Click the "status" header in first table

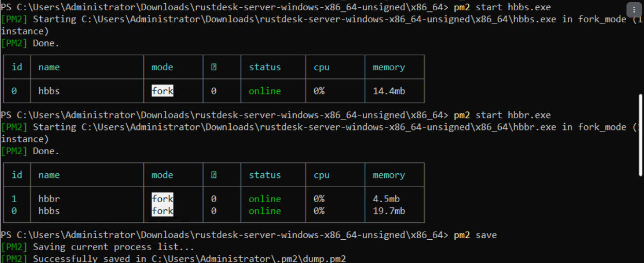click(265, 67)
